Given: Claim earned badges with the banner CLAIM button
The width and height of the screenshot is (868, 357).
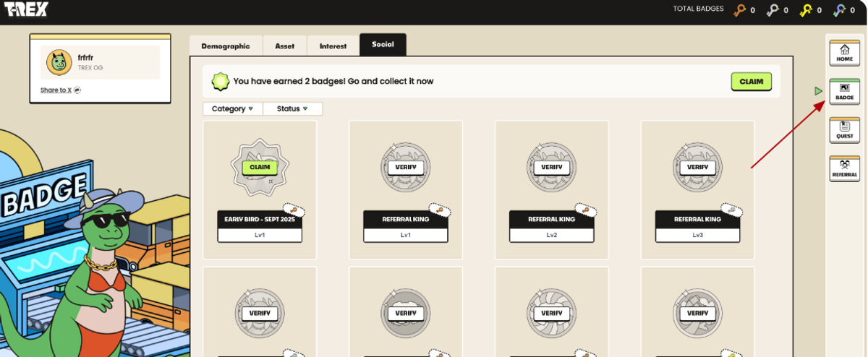Looking at the screenshot, I should click(751, 82).
